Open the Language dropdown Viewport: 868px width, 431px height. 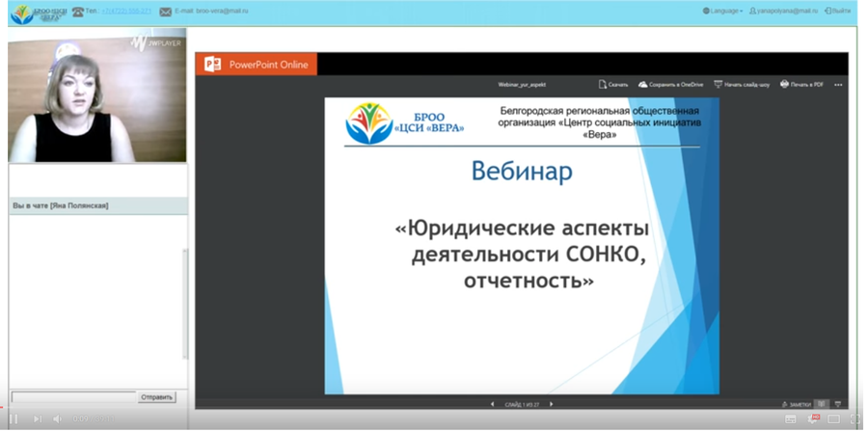click(x=722, y=11)
